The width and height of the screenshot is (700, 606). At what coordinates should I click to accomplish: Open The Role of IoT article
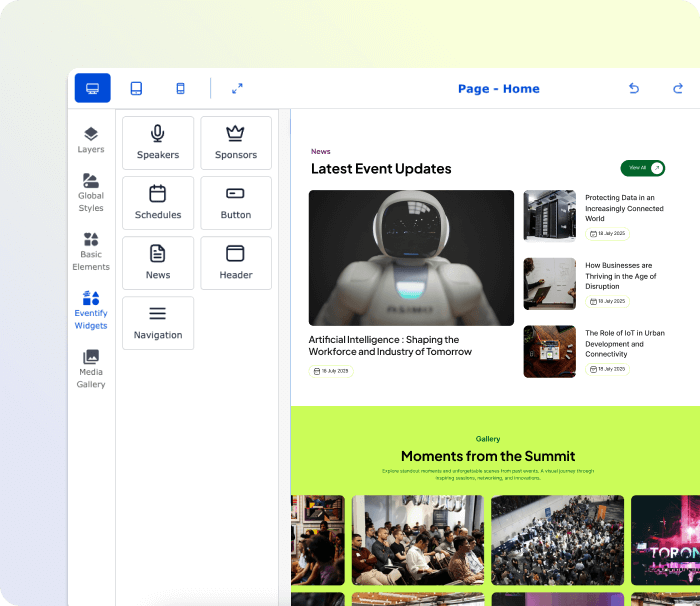click(x=625, y=343)
